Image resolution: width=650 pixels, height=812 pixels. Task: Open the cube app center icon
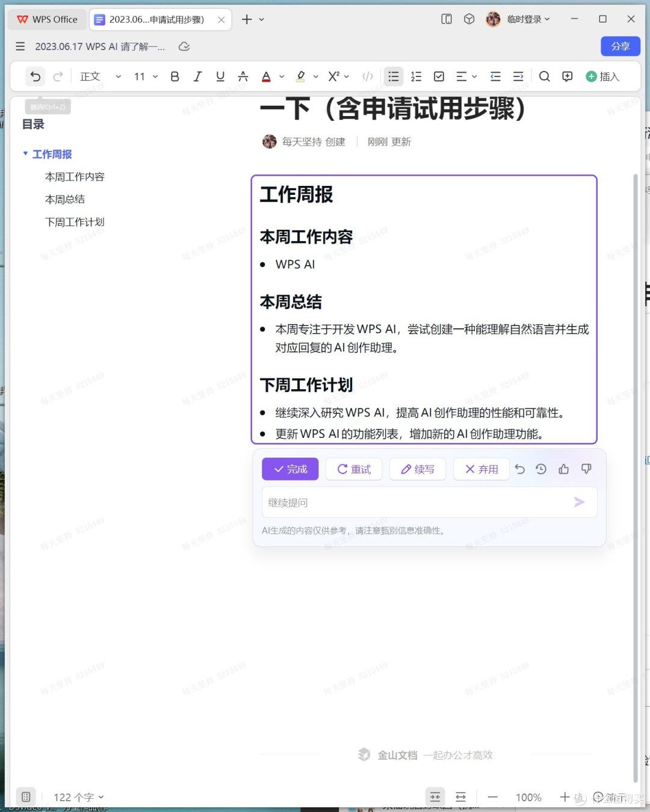469,19
